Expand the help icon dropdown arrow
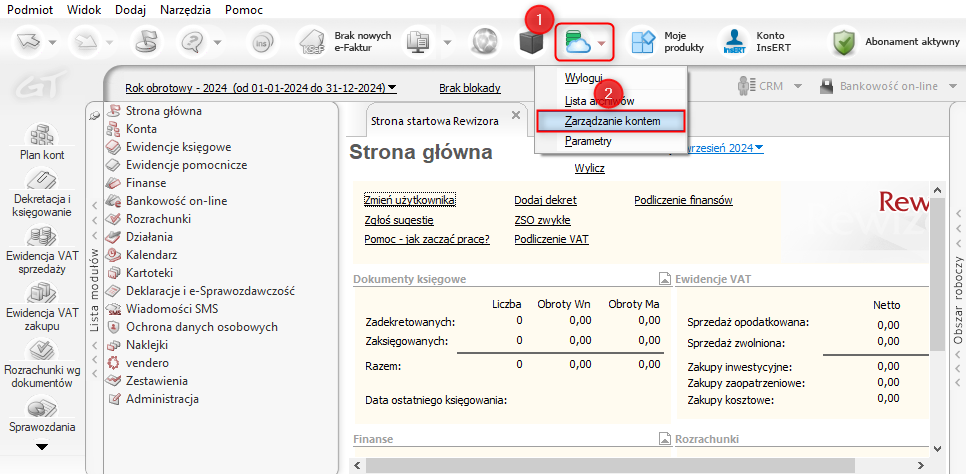This screenshot has width=966, height=474. (x=217, y=43)
